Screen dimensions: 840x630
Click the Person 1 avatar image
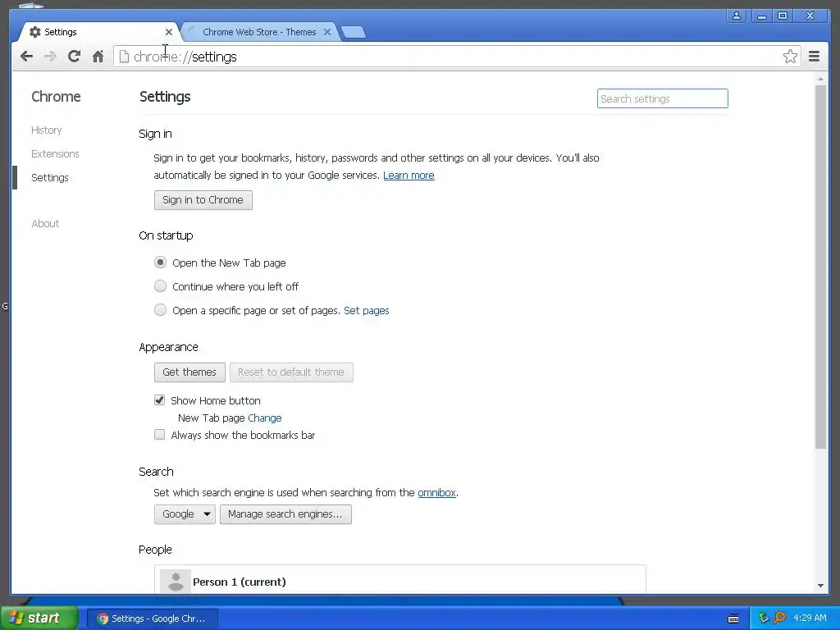tap(176, 582)
